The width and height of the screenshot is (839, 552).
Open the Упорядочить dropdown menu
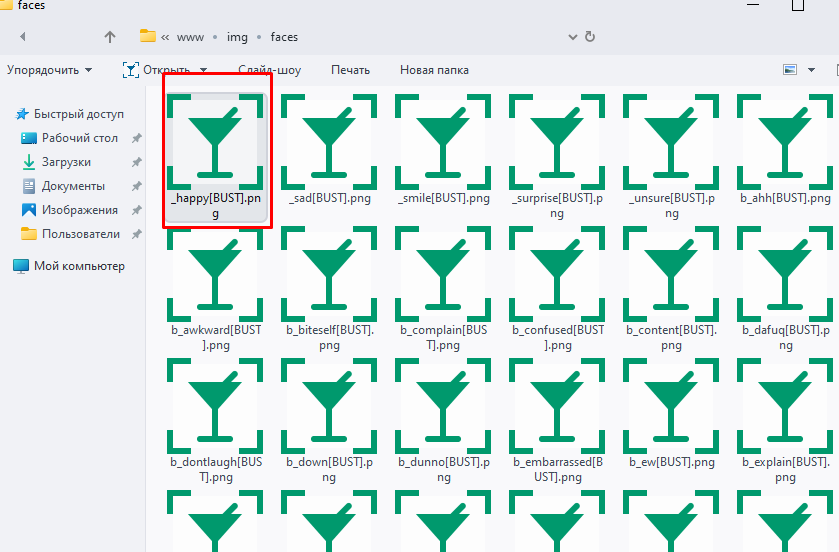pos(49,70)
